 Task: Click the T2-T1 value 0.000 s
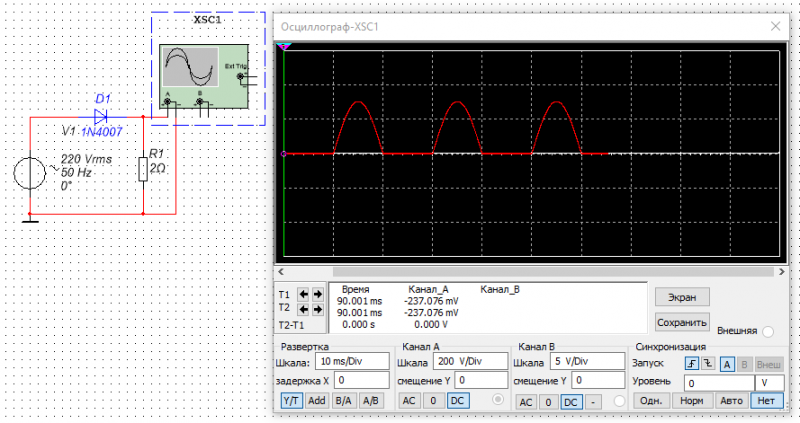point(359,325)
